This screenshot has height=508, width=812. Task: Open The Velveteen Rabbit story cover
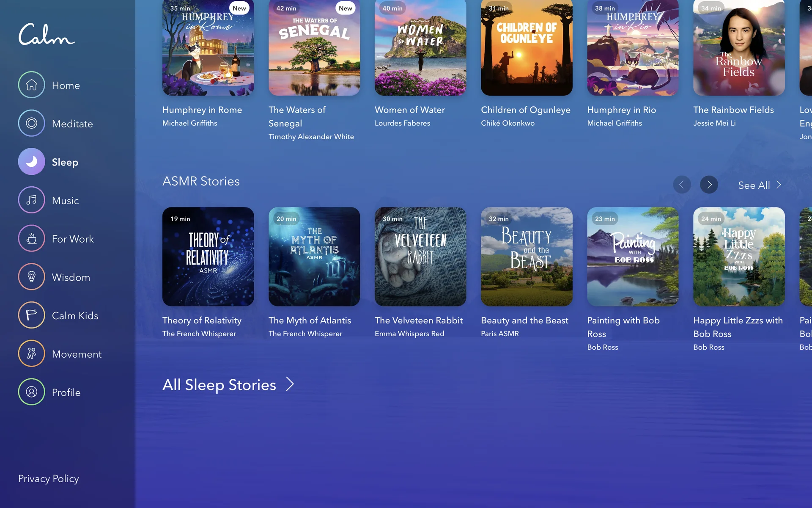point(420,257)
